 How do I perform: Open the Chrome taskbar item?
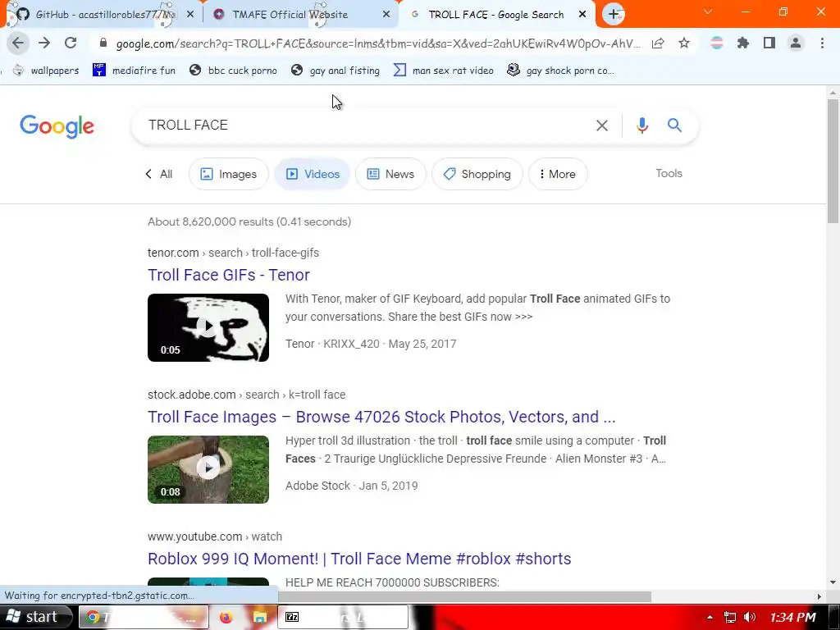click(144, 617)
